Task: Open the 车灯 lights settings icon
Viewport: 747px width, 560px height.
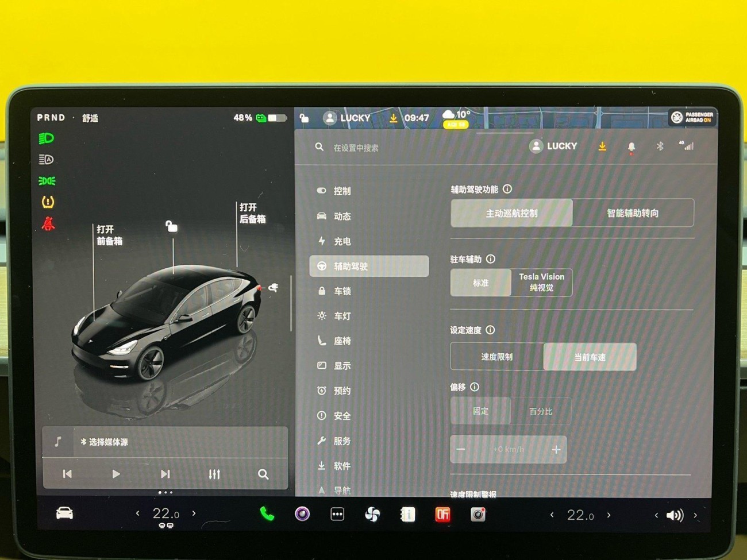Action: pos(342,315)
